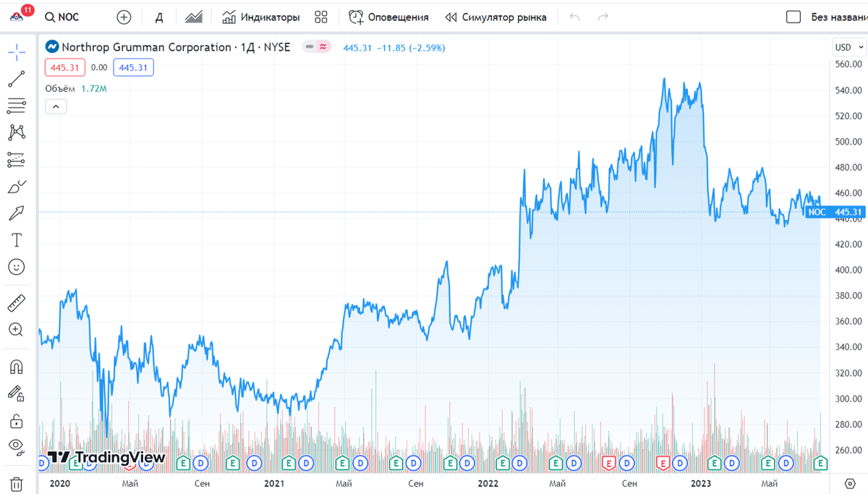Viewport: 868px width, 494px height.
Task: Click the TradingView logo on chart
Action: [x=106, y=457]
